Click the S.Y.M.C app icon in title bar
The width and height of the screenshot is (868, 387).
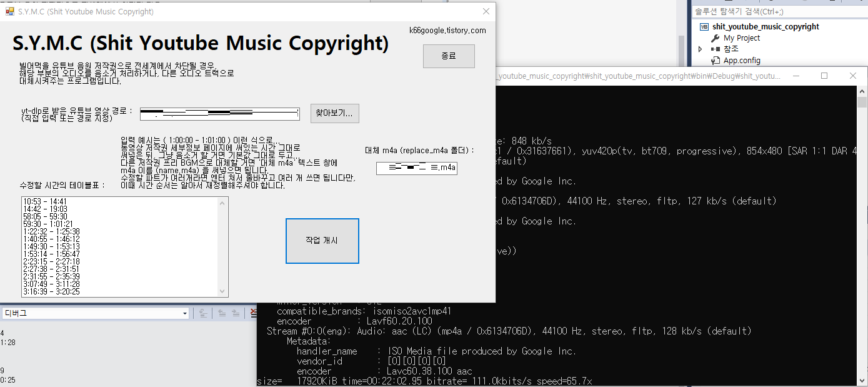10,12
